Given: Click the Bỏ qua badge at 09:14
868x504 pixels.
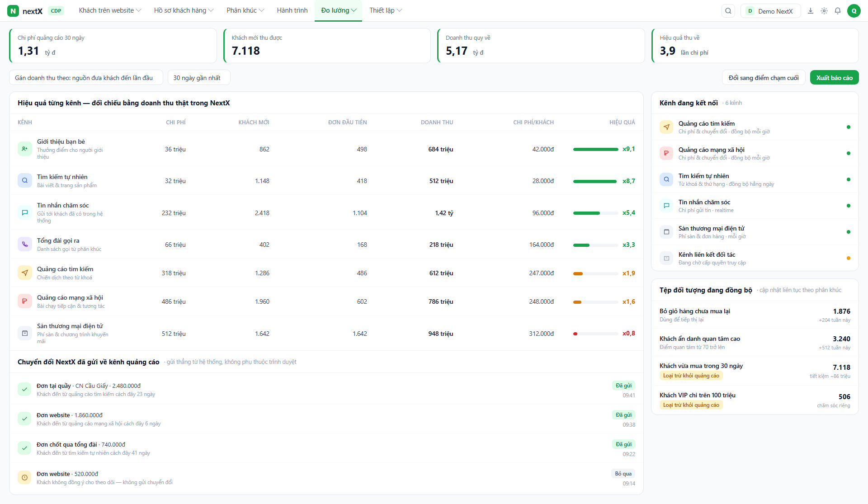Looking at the screenshot, I should coord(623,474).
